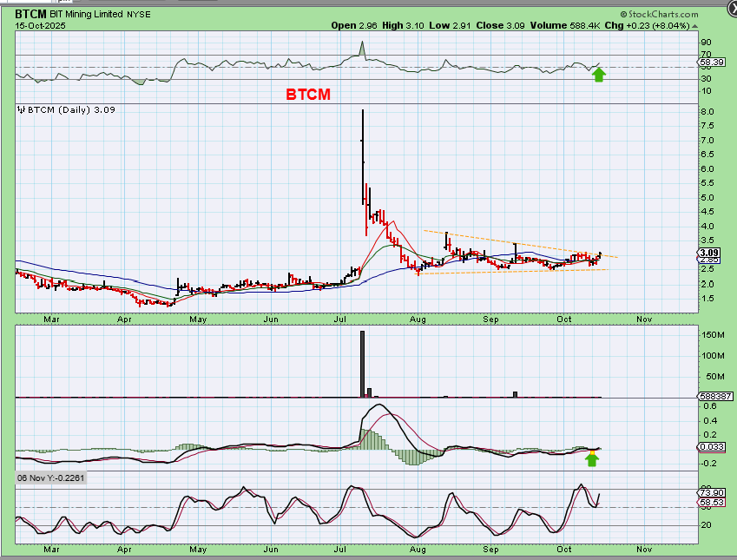
Task: Click Nov on the bottom date axis
Action: click(x=644, y=550)
